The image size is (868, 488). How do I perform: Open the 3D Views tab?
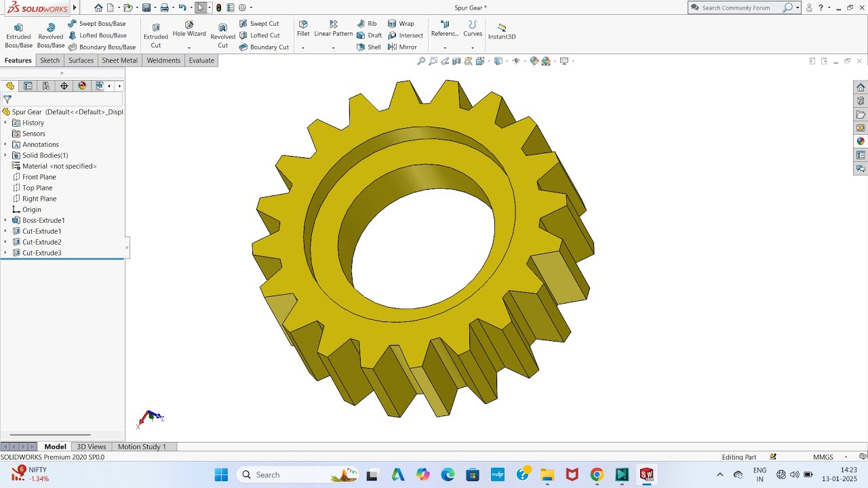(92, 447)
